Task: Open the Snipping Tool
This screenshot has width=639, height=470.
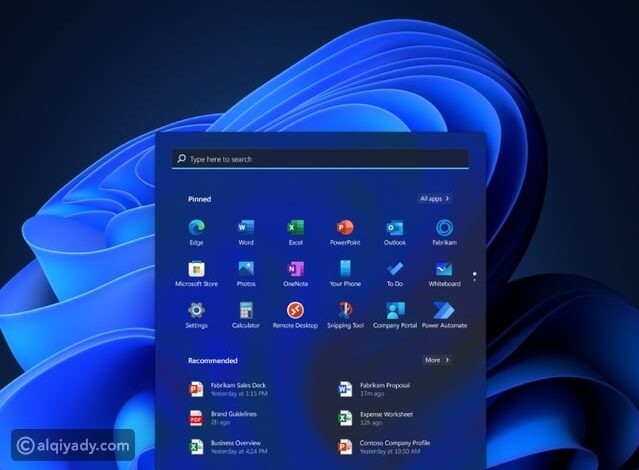Action: [345, 311]
